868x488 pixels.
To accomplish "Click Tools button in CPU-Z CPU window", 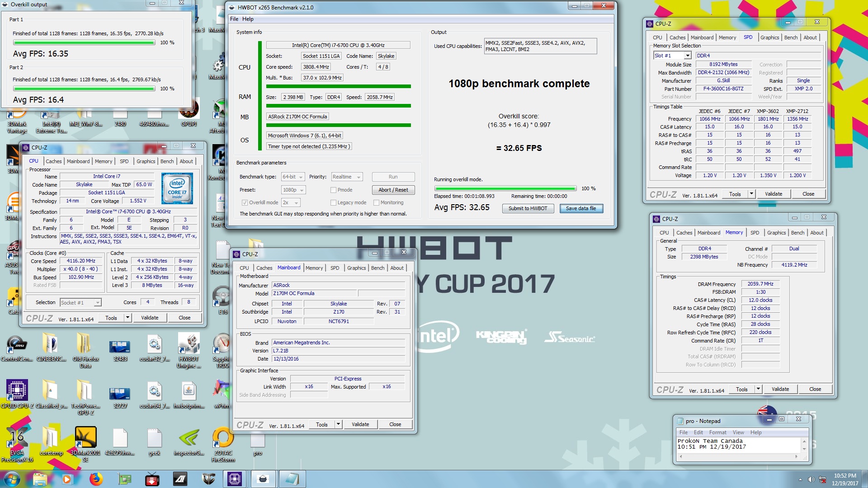I will point(111,318).
